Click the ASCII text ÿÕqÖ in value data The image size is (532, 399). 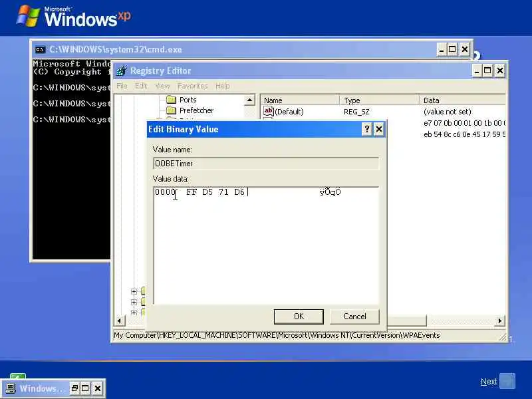tap(330, 192)
